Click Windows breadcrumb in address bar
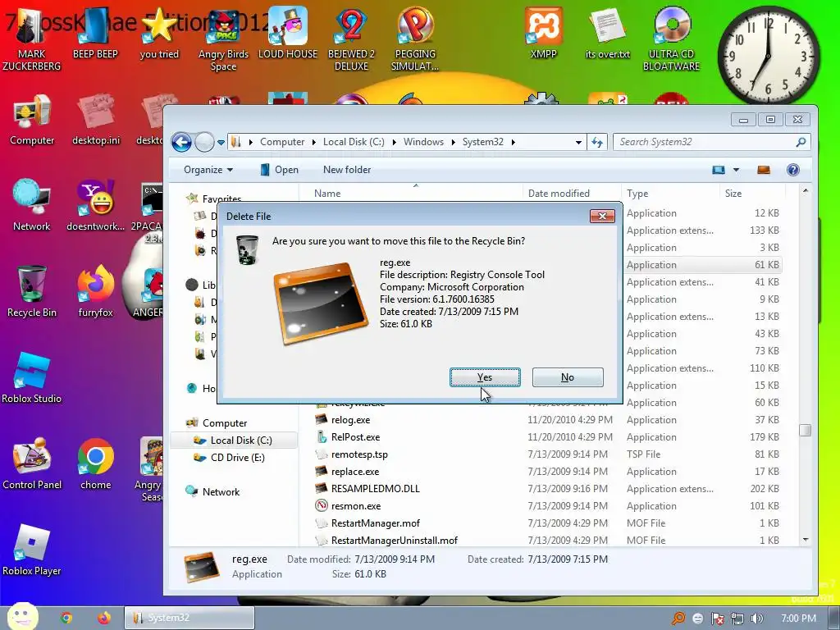Image resolution: width=840 pixels, height=630 pixels. [x=423, y=142]
